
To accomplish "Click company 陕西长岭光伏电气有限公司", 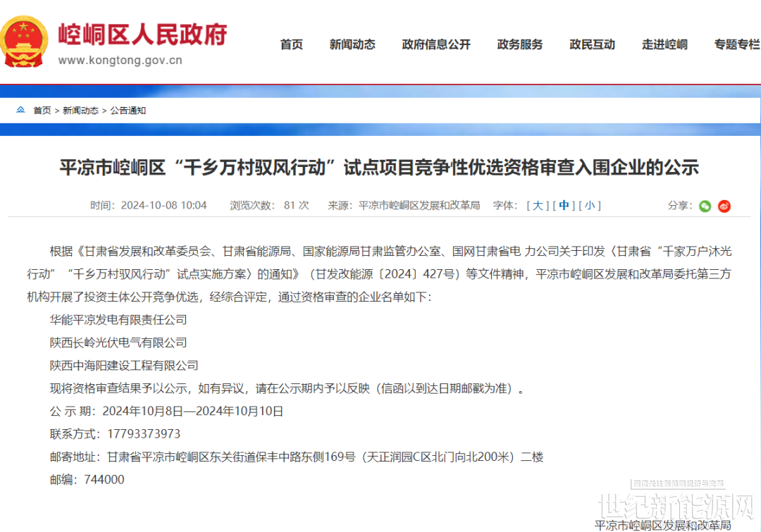I will (x=118, y=342).
